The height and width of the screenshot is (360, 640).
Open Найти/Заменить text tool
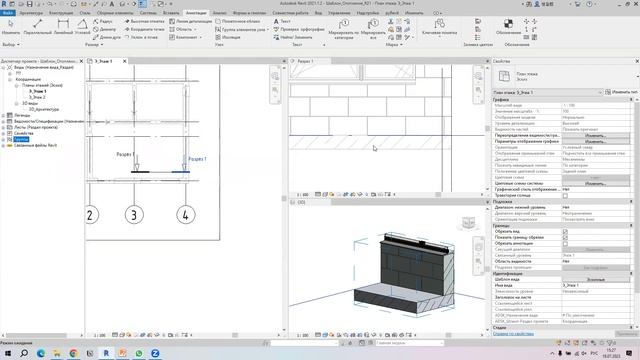click(x=293, y=37)
